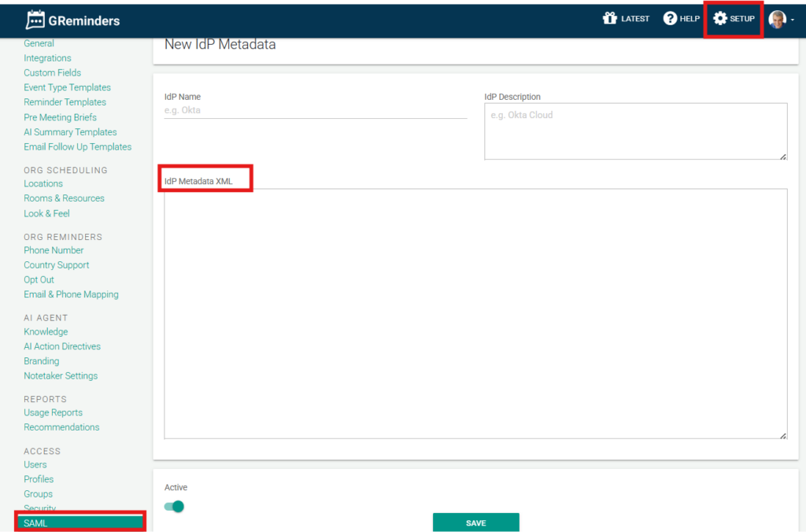Click inside the IdP Metadata XML box
Screen dimensions: 806x532
pos(475,313)
